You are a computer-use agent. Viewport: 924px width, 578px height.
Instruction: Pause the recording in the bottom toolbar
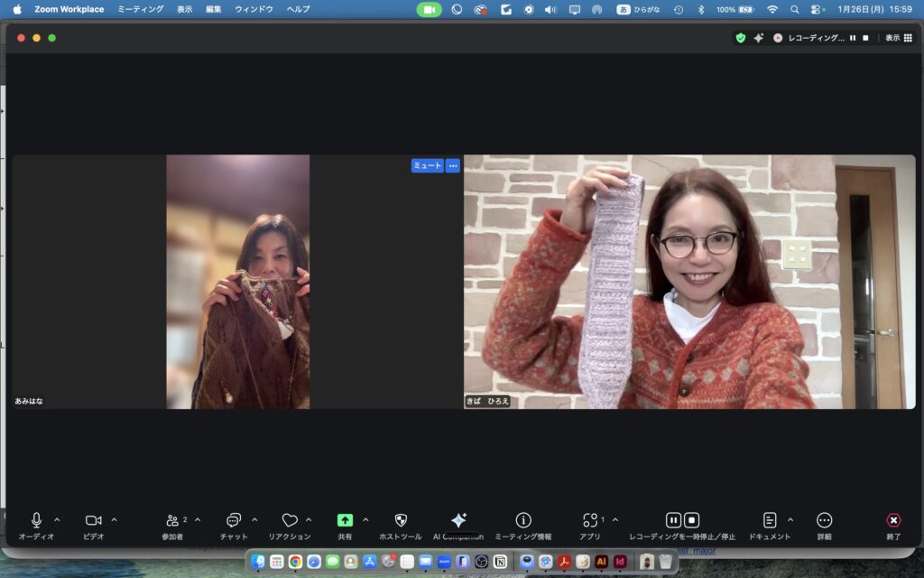(673, 520)
